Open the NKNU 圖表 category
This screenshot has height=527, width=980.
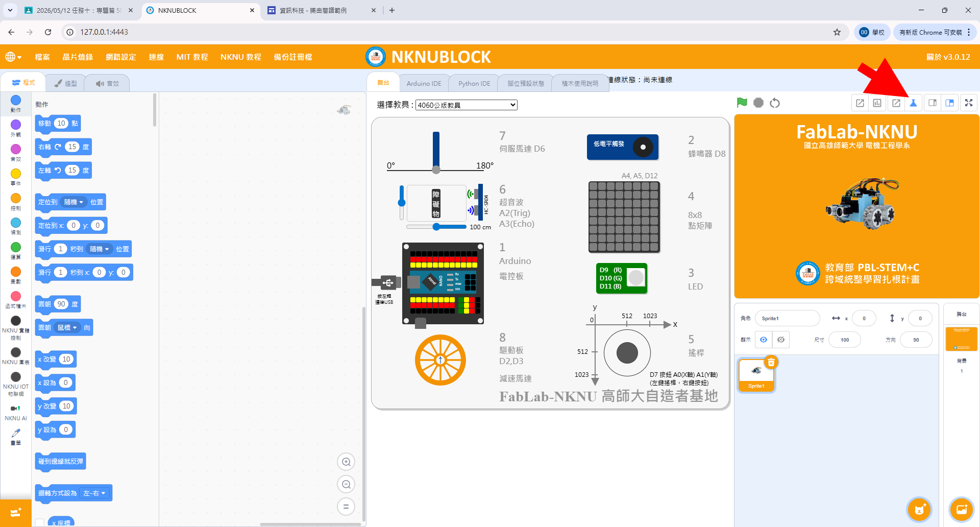tap(16, 356)
